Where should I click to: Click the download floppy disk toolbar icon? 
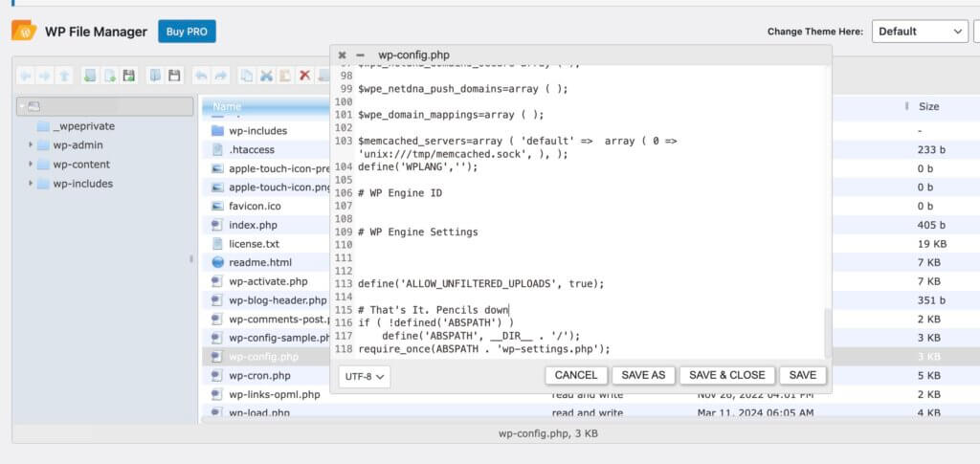click(174, 77)
